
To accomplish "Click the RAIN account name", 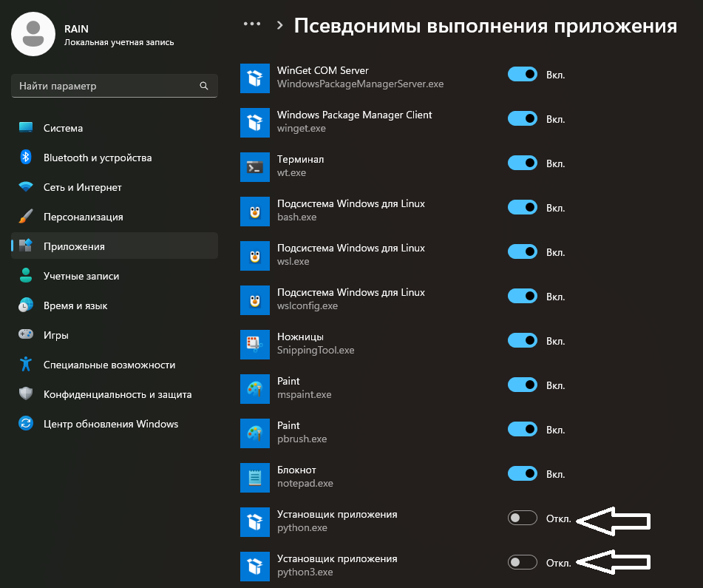I will (x=76, y=29).
